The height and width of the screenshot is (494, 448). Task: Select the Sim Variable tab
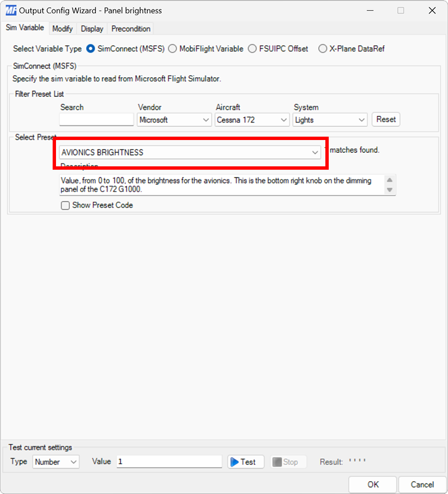pos(24,27)
